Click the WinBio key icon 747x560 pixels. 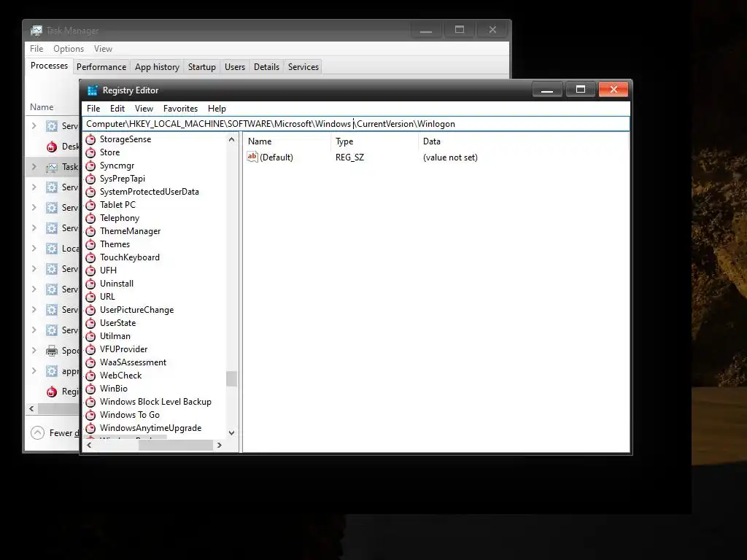90,389
